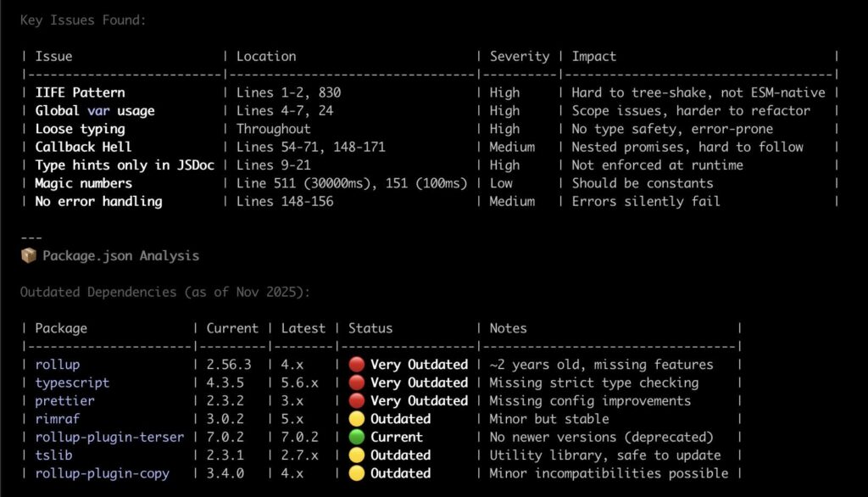Click the red status circle for prettier
This screenshot has height=497, width=868.
[x=356, y=400]
